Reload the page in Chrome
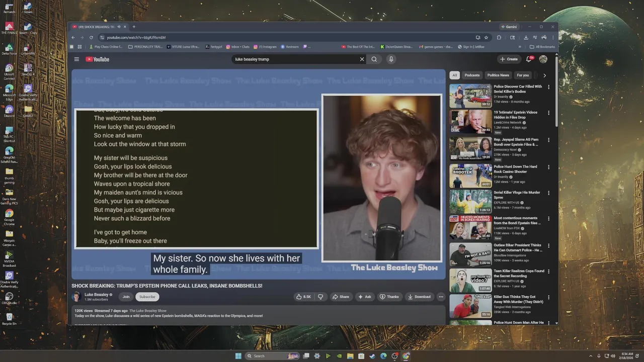Viewport: 644px width, 362px height. point(91,37)
